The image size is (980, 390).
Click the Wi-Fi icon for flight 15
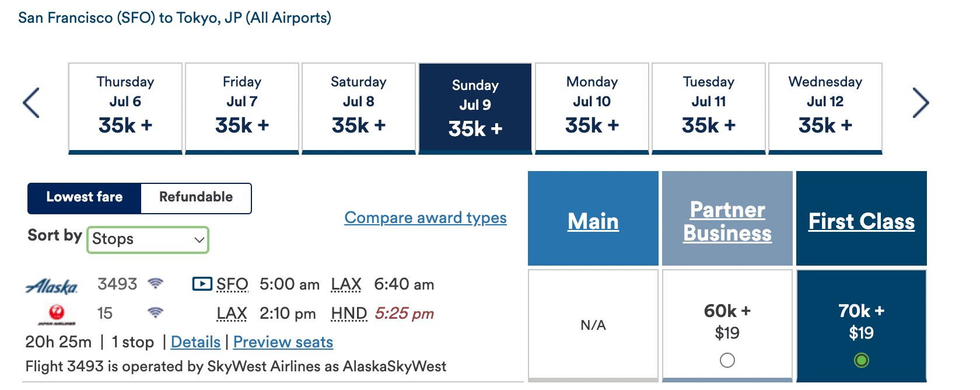point(155,313)
